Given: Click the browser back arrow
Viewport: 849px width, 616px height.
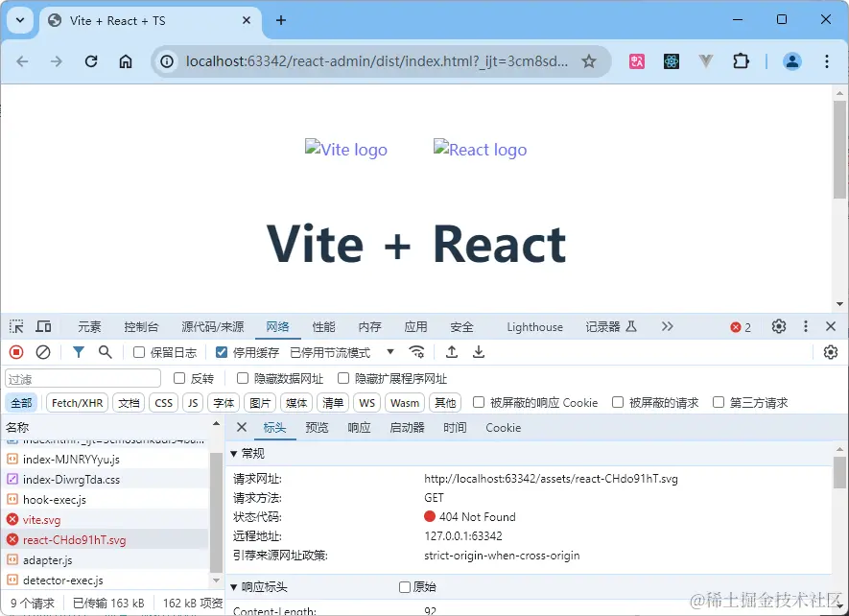Looking at the screenshot, I should [x=22, y=61].
